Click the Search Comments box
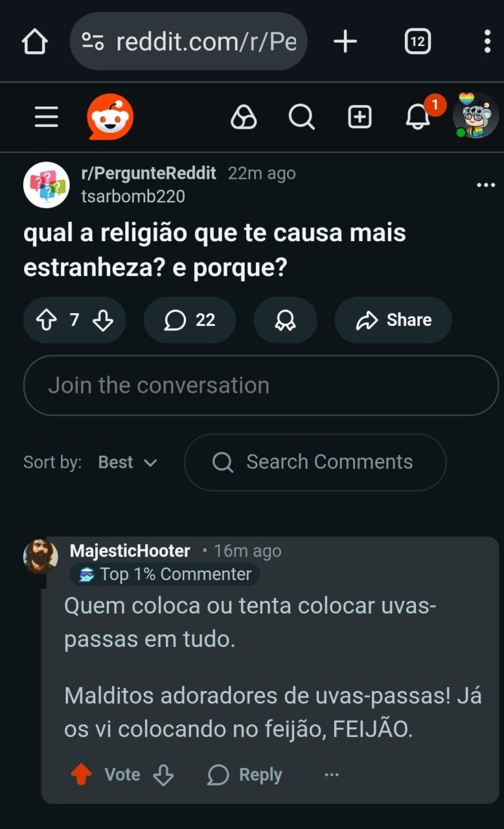The height and width of the screenshot is (829, 504). coord(315,462)
